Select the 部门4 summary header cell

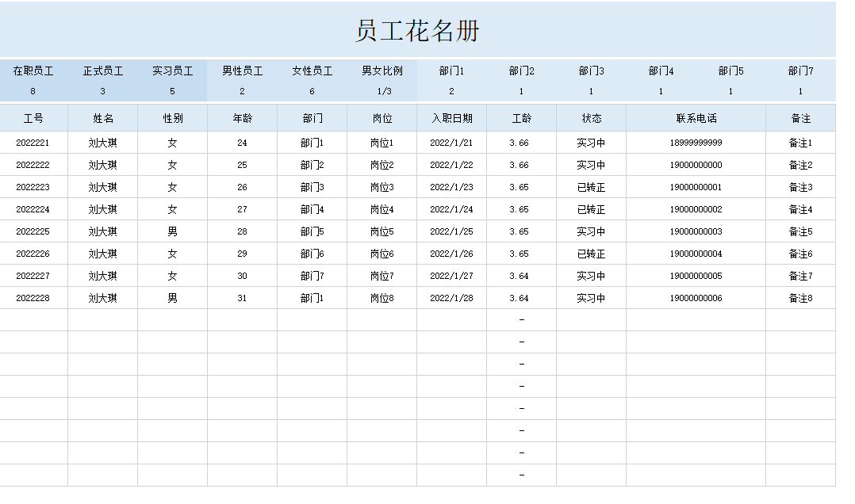point(661,71)
